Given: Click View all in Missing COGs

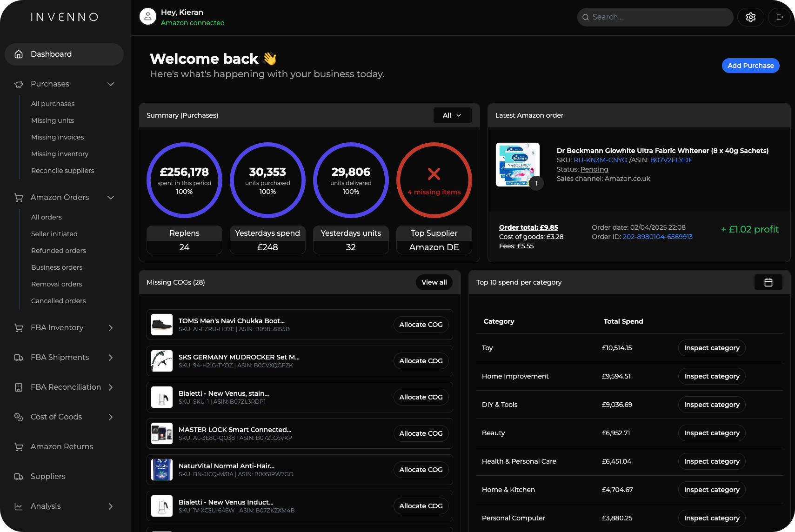Looking at the screenshot, I should point(434,282).
